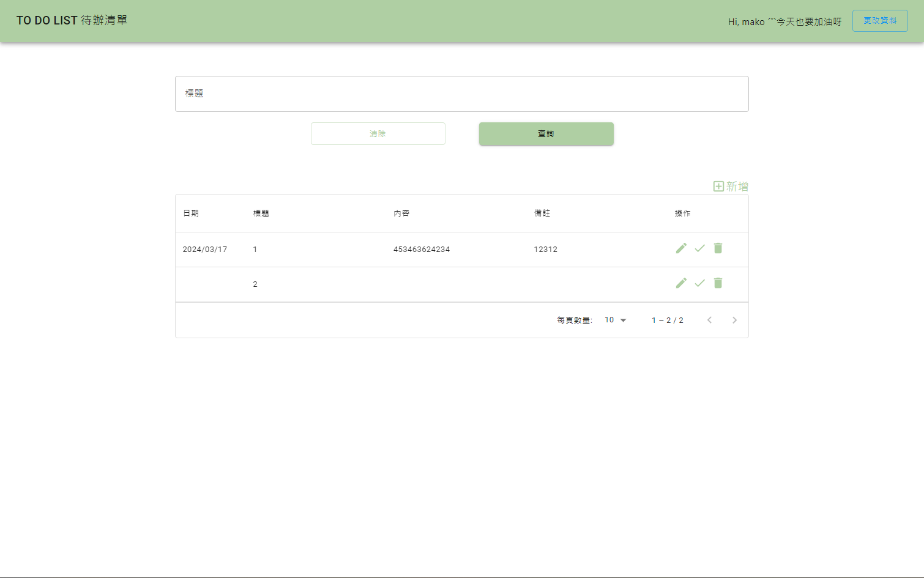Mark row 1 as complete with checkmark

pos(699,248)
